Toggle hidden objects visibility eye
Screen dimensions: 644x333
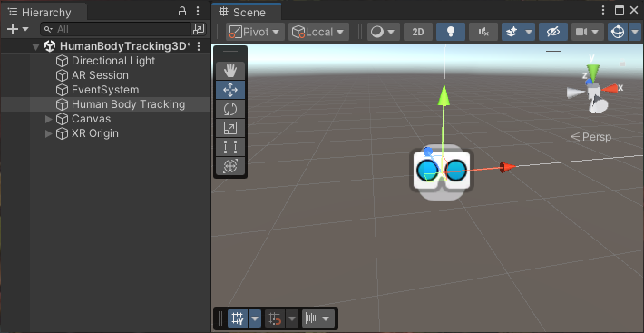(x=552, y=32)
